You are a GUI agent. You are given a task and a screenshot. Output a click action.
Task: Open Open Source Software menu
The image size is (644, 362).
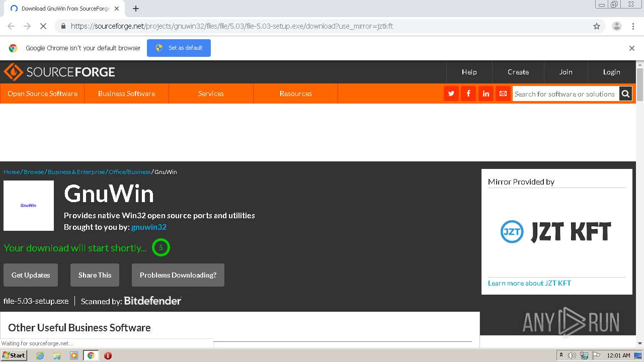click(x=42, y=94)
